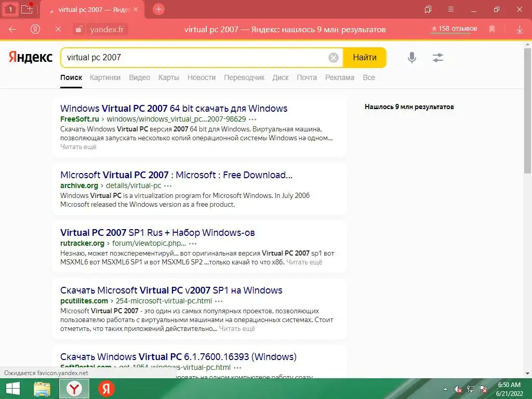Select the Поиск tab

(71, 77)
